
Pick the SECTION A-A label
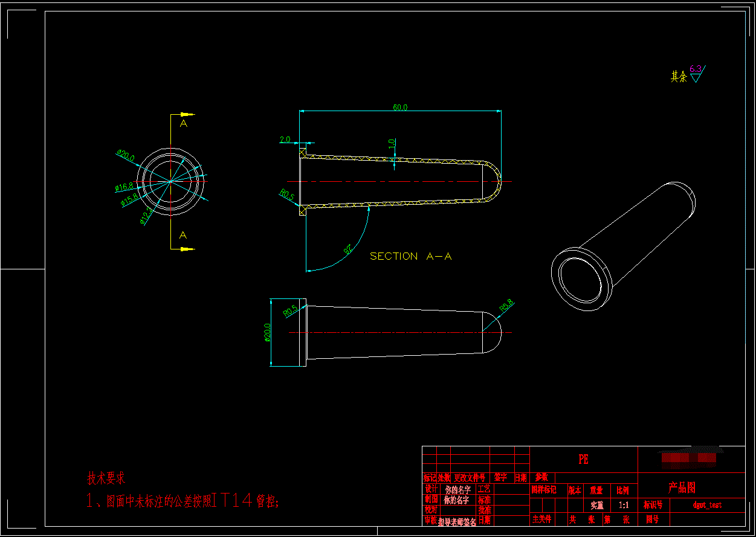point(411,256)
